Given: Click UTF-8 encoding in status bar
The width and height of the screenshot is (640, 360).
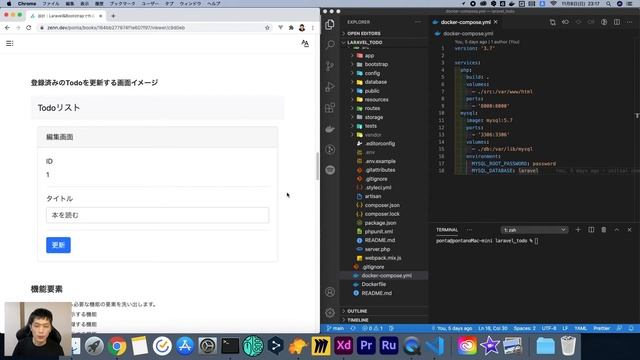Looking at the screenshot, I should (x=549, y=328).
